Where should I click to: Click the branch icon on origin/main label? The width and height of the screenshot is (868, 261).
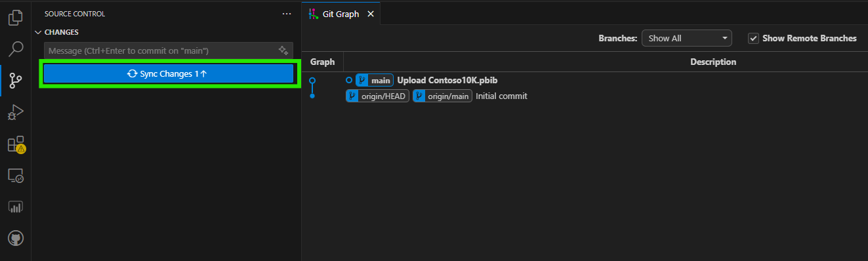[419, 96]
